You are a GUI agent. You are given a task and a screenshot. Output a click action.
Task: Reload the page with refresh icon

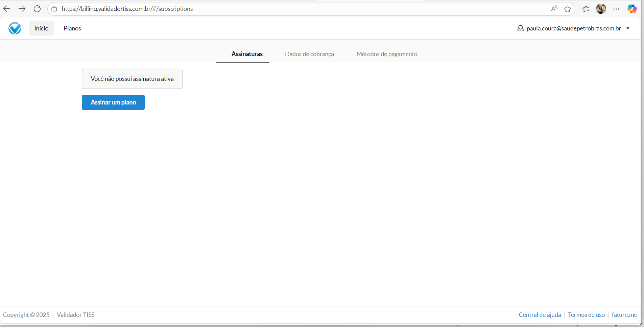37,9
